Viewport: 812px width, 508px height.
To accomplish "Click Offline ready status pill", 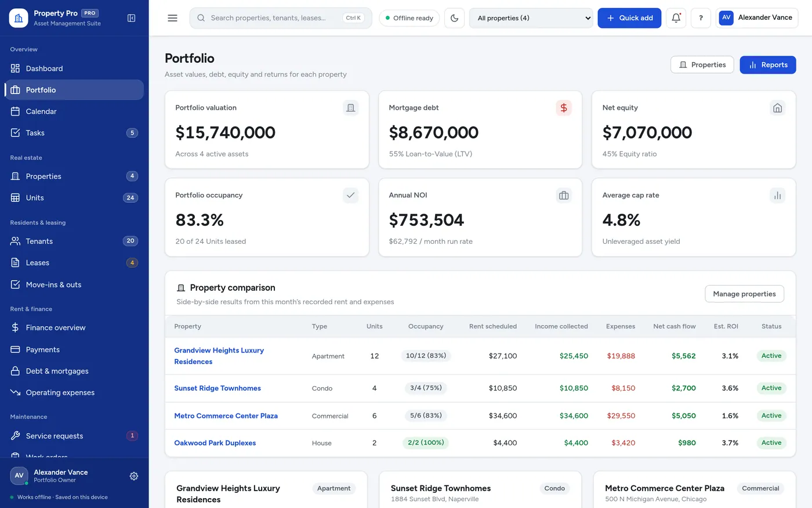I will click(x=409, y=18).
